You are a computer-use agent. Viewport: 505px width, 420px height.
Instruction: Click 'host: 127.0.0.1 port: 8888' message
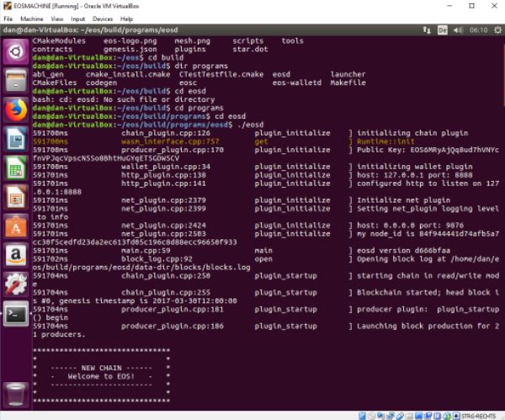(415, 175)
